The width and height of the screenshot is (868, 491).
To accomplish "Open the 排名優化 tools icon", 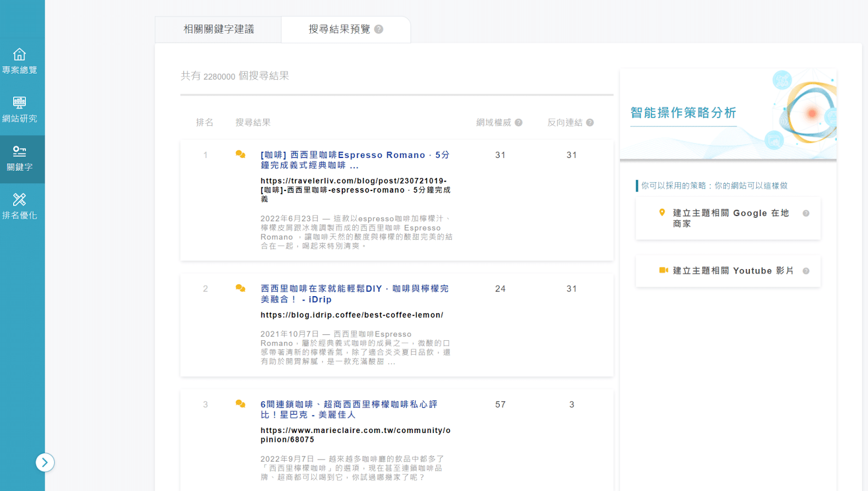I will pyautogui.click(x=20, y=200).
